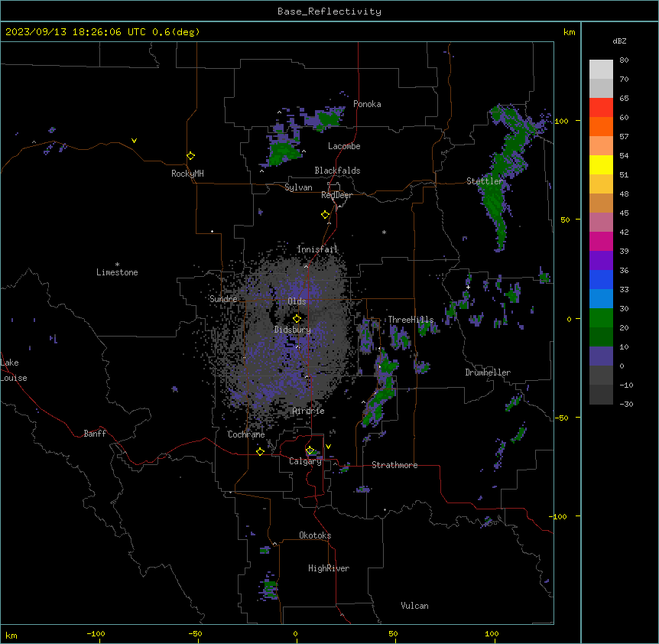This screenshot has width=659, height=644.
Task: Click the Drumheller label
Action: [x=488, y=372]
